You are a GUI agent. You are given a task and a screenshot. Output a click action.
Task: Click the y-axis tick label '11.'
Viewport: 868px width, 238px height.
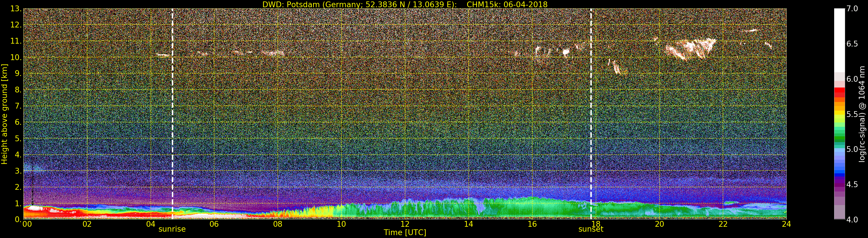16,41
